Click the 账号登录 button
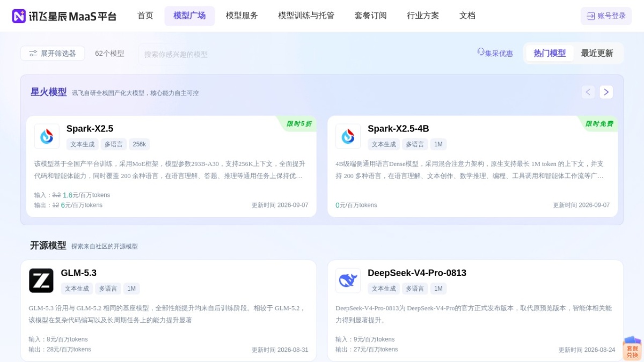The width and height of the screenshot is (644, 362). click(x=606, y=16)
